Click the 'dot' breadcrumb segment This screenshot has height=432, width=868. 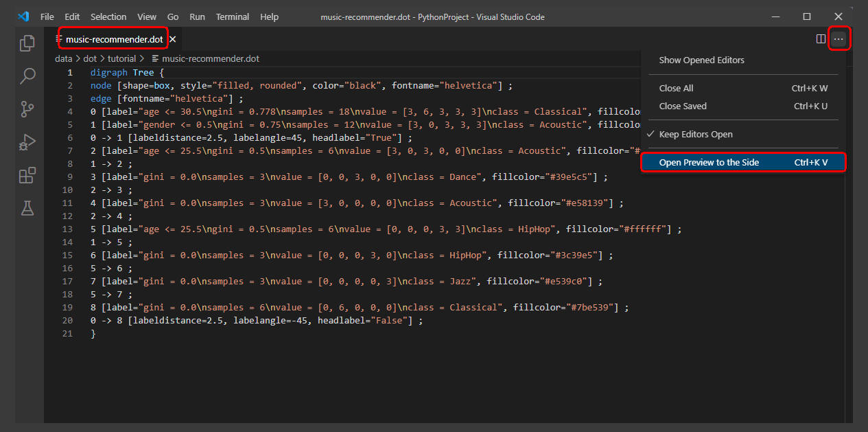90,59
